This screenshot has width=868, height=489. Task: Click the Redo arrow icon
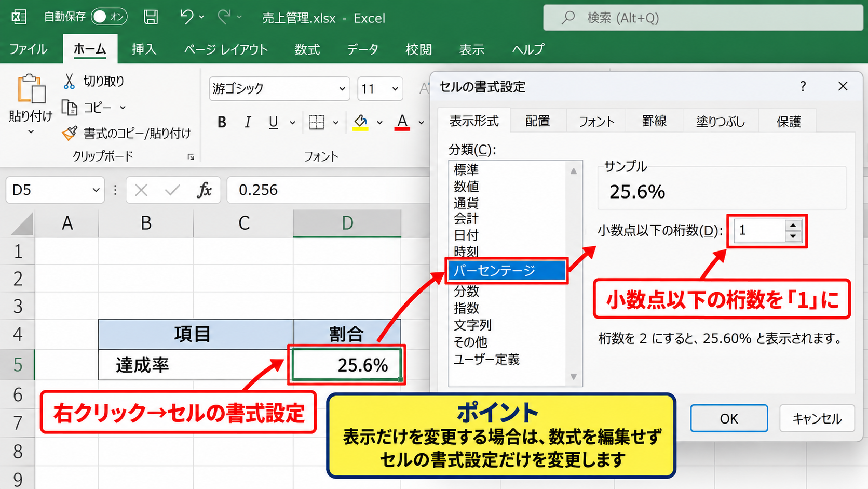point(224,17)
